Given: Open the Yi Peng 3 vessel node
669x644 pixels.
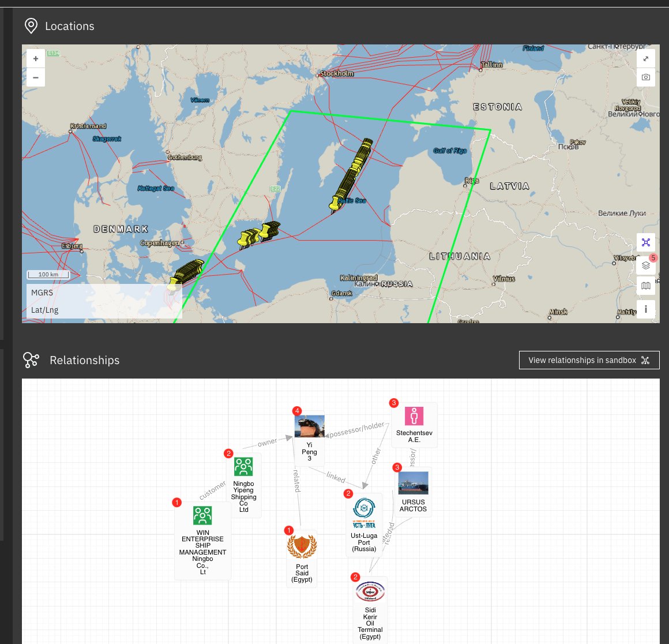Looking at the screenshot, I should [x=309, y=438].
